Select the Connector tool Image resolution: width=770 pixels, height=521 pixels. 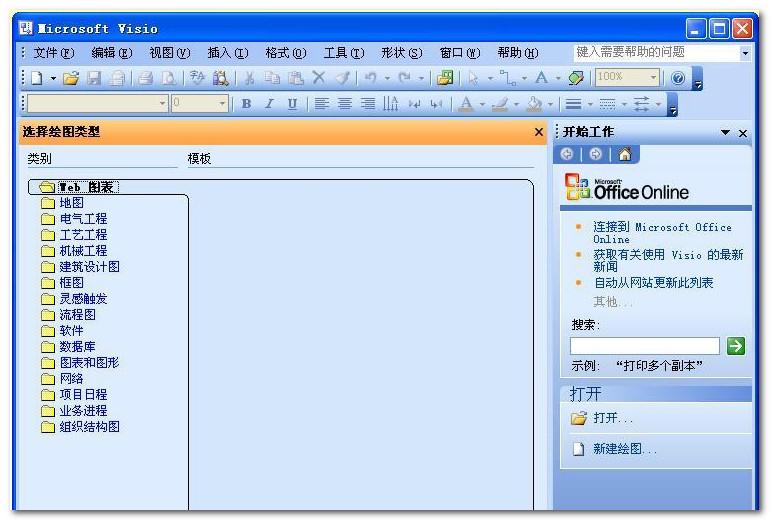(x=507, y=78)
